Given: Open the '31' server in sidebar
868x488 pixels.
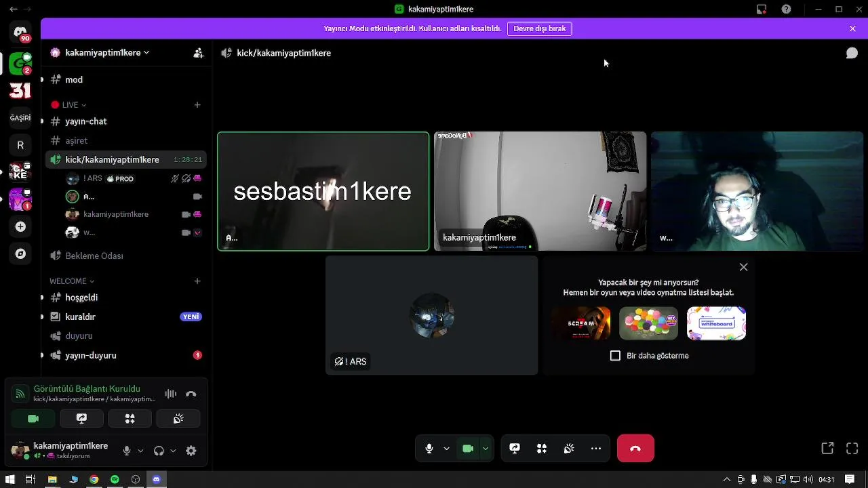Looking at the screenshot, I should point(20,91).
